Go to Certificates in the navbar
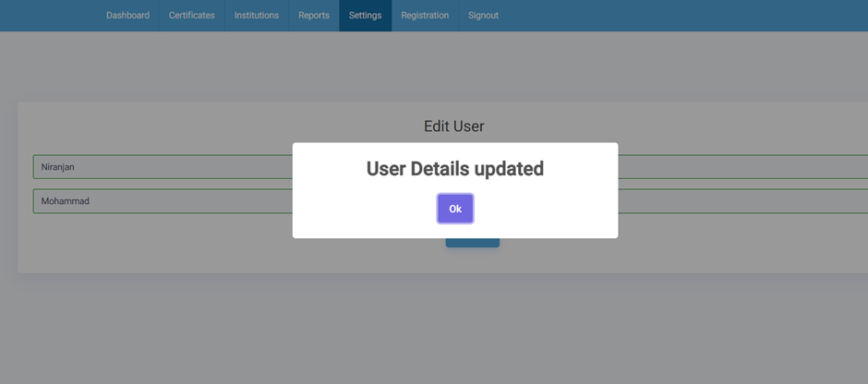The height and width of the screenshot is (384, 868). coord(191,16)
